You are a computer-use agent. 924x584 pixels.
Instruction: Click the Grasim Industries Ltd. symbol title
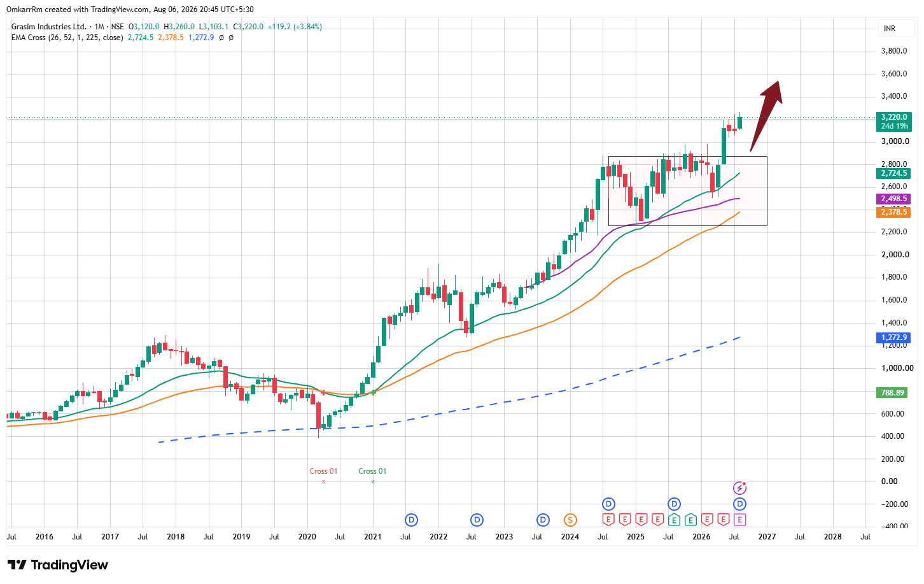49,27
